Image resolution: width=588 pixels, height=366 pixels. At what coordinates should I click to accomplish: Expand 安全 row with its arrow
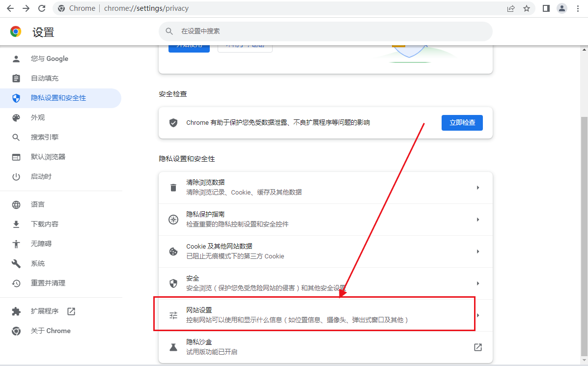click(478, 283)
